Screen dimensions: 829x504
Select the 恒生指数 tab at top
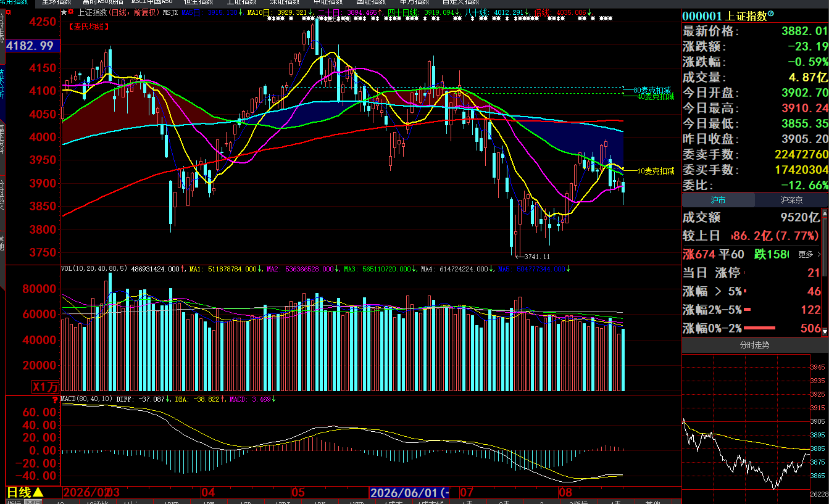198,2
